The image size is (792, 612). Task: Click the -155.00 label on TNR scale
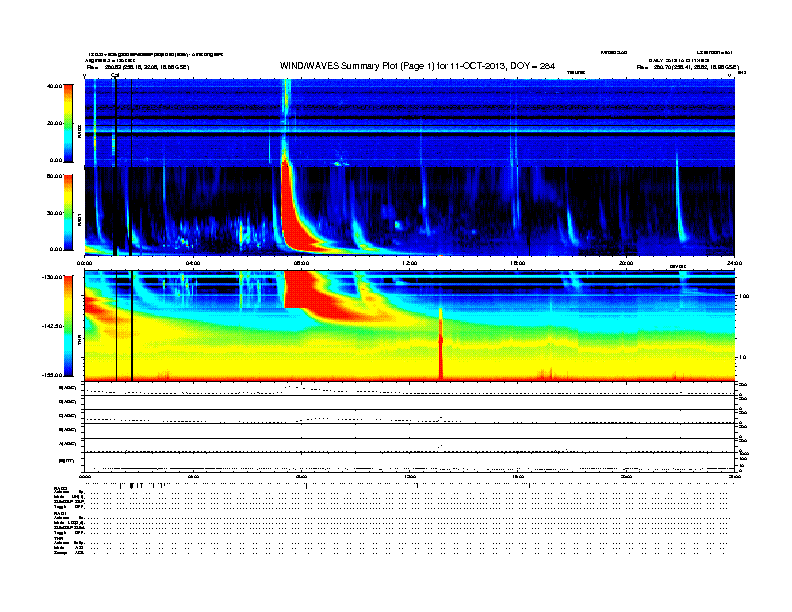click(53, 375)
